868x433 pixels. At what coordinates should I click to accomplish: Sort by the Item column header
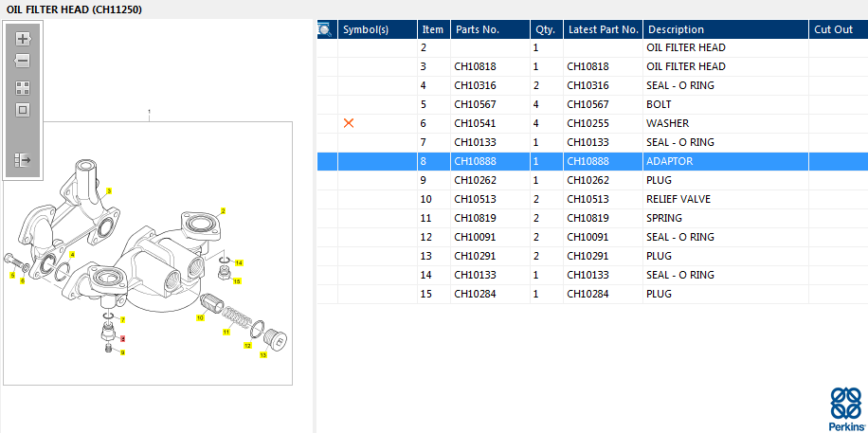(x=433, y=30)
